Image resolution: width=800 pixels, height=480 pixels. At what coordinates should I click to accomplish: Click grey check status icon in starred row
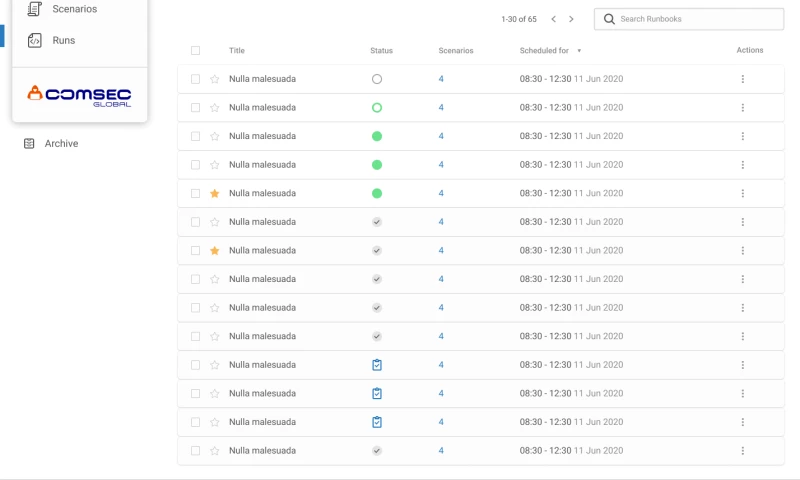[377, 250]
